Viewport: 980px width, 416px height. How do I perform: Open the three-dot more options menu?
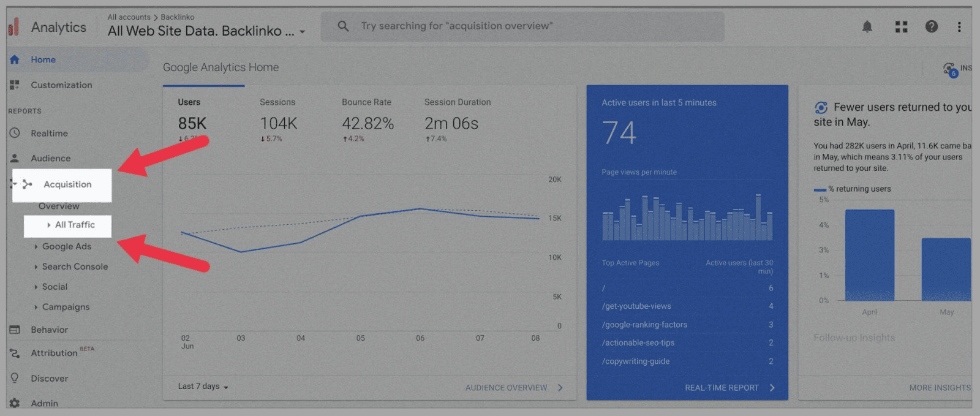click(959, 26)
